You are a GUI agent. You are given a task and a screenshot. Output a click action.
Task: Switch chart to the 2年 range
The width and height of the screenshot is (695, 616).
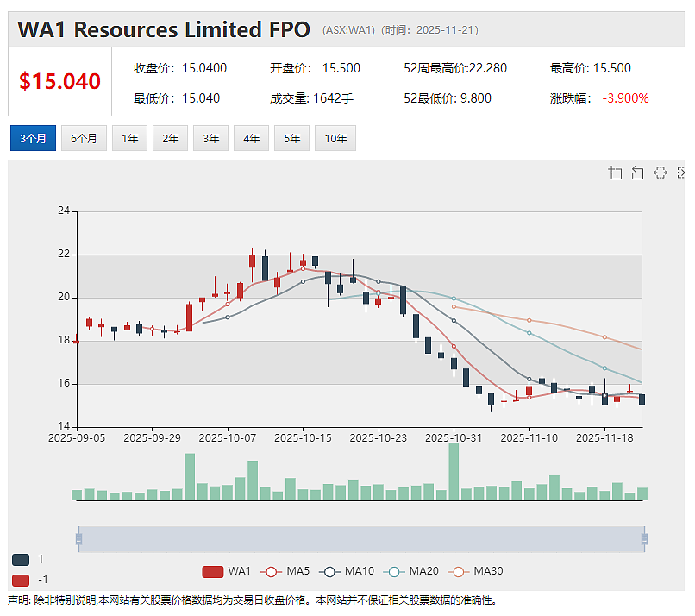point(170,138)
